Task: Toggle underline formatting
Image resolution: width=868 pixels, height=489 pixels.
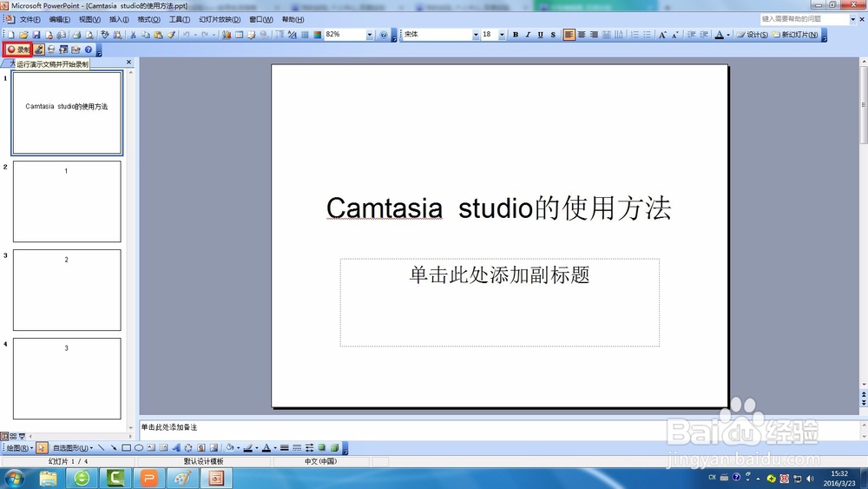Action: [540, 35]
